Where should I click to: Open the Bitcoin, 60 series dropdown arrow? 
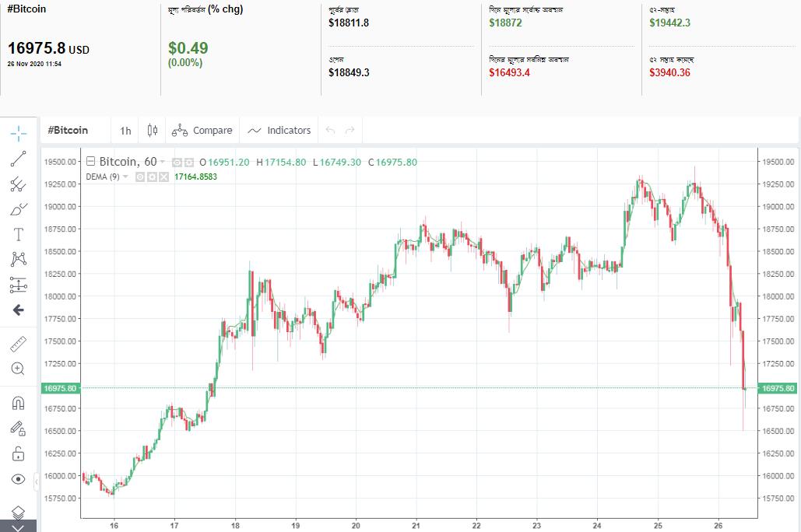(163, 162)
